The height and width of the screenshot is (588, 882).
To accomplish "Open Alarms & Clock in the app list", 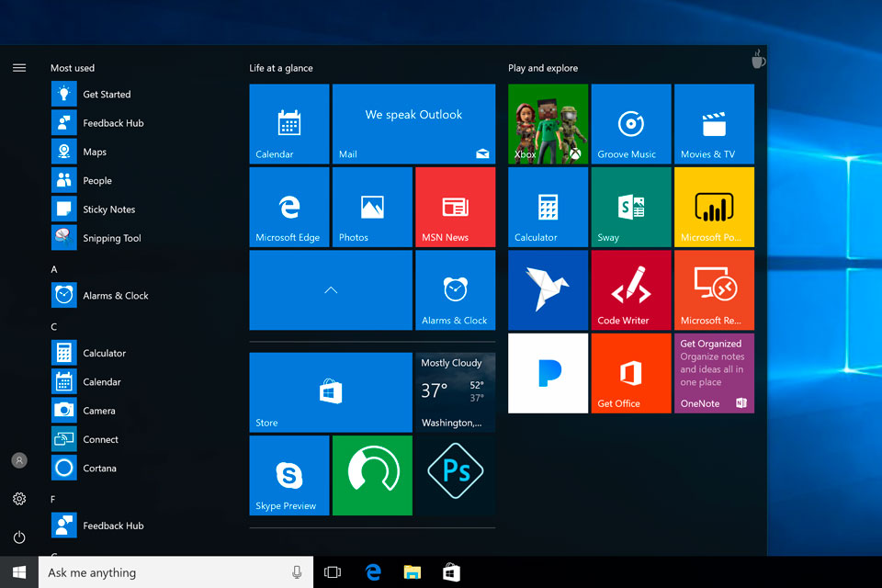I will coord(99,296).
